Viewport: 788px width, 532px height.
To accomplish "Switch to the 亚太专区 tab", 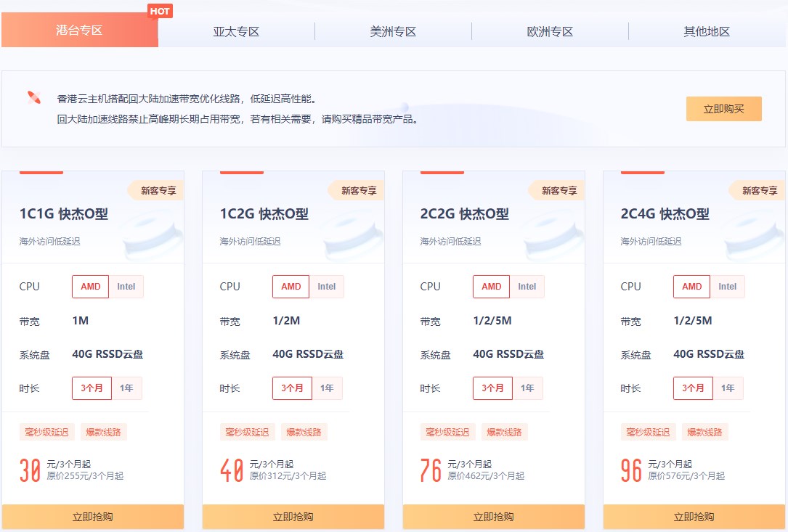I will (x=236, y=31).
